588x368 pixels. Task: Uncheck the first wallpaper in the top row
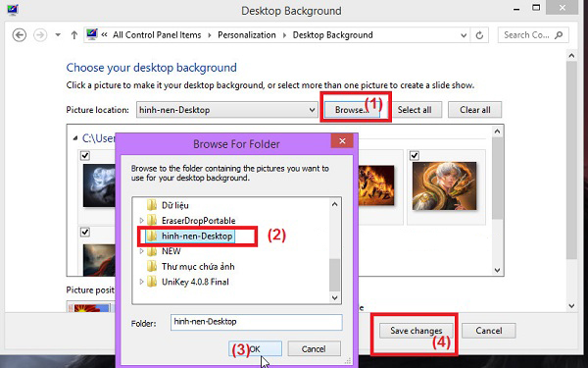(x=85, y=155)
